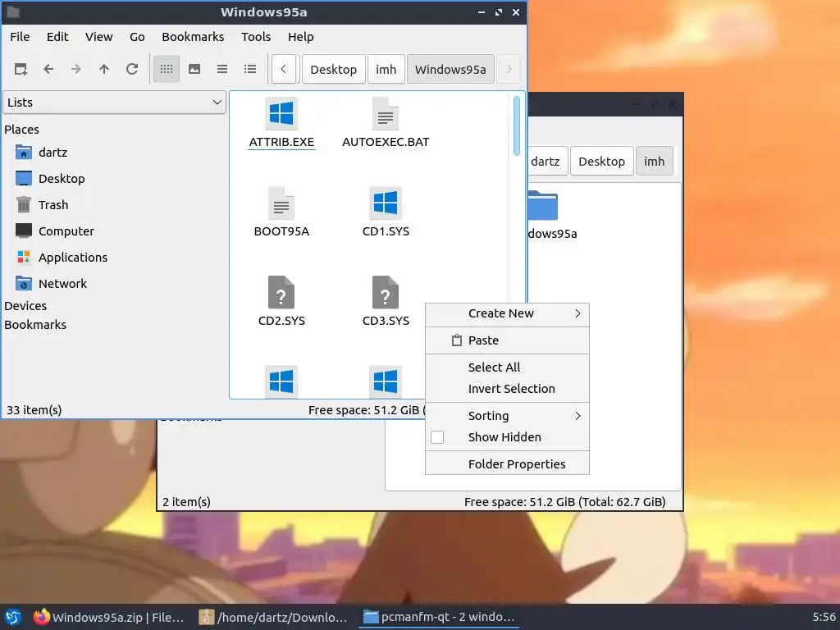Click Windows95a path button
840x630 pixels.
(450, 70)
